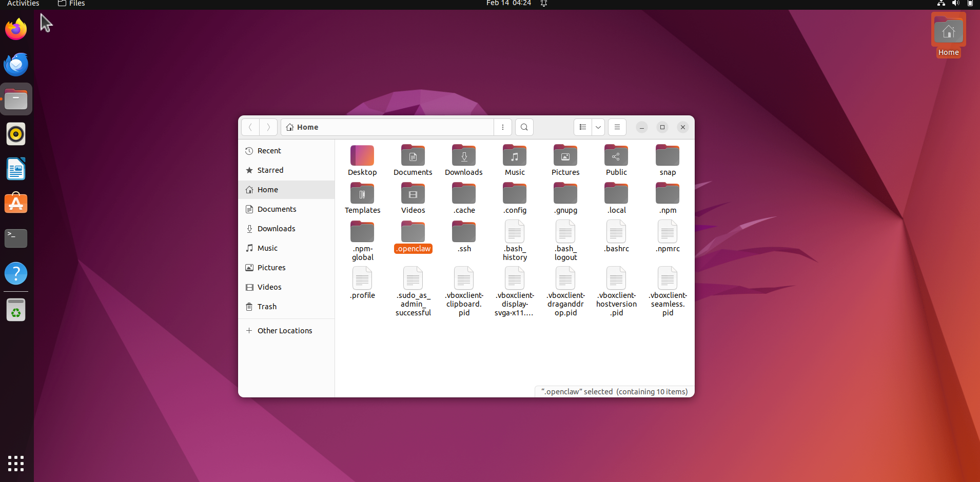Select the .ssh folder
Viewport: 980px width, 482px height.
point(464,233)
